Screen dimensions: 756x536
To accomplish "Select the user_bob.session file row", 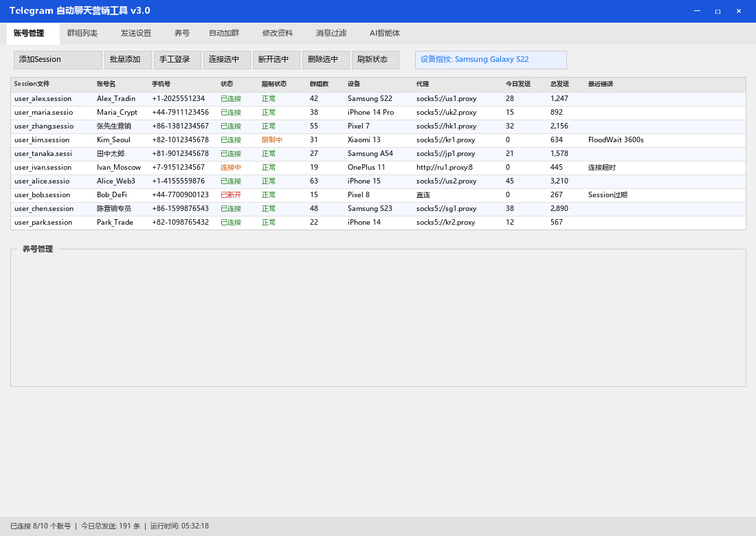I will (43, 195).
